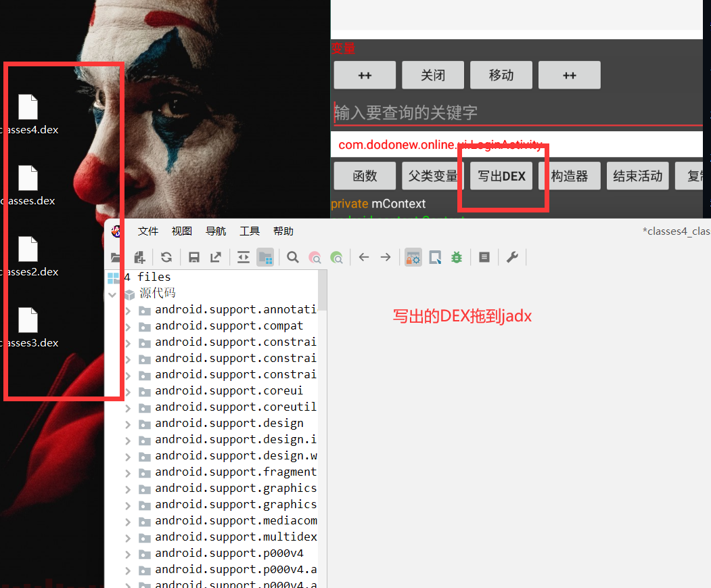This screenshot has height=588, width=711.
Task: Navigate back with left arrow
Action: (x=364, y=257)
